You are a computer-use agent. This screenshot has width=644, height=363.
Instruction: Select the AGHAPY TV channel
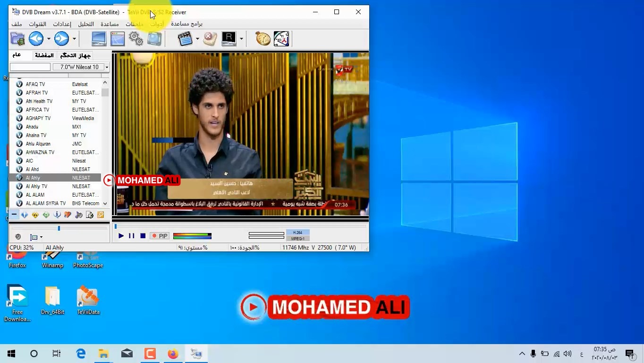click(x=55, y=118)
